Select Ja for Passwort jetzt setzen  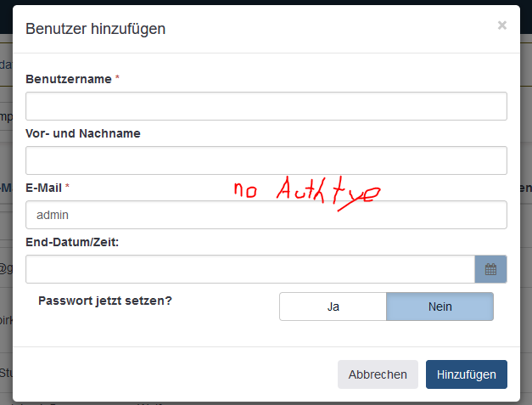(333, 307)
